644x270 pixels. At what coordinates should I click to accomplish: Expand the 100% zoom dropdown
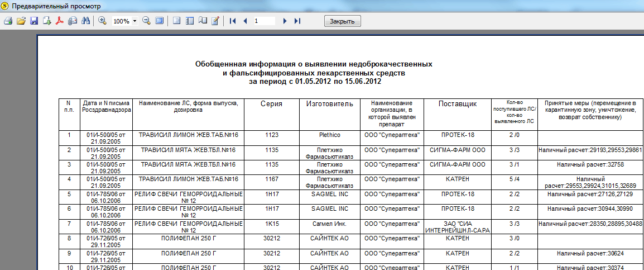click(135, 21)
